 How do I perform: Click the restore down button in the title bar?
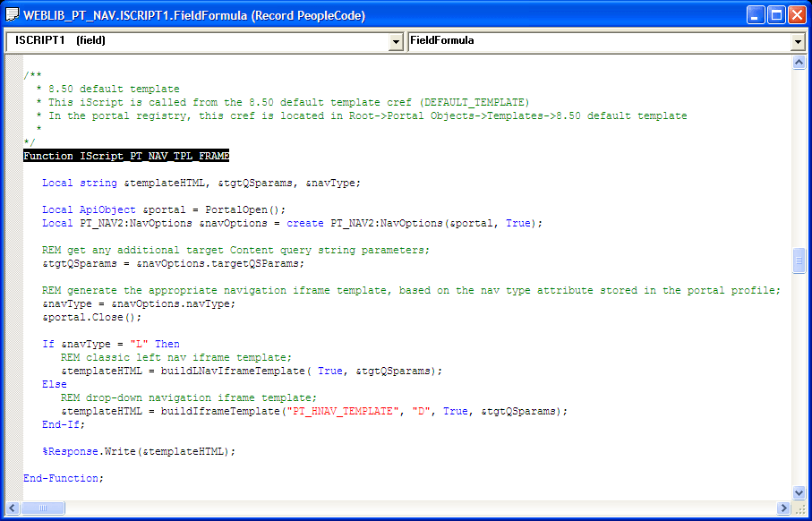point(774,13)
